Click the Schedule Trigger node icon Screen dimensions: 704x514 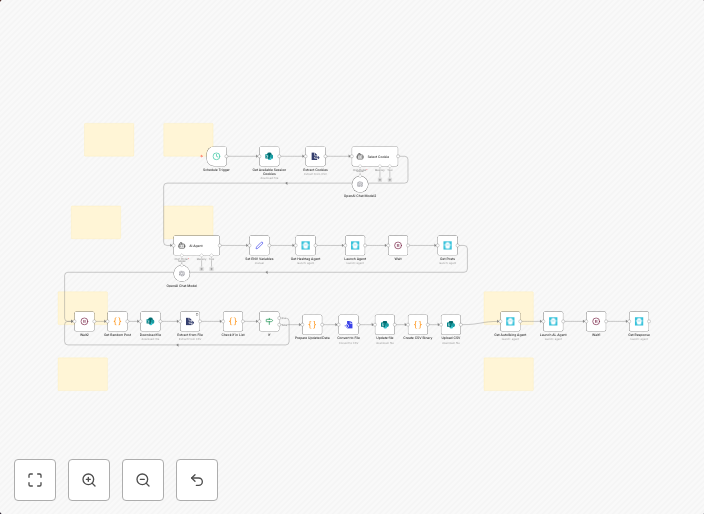tap(216, 156)
